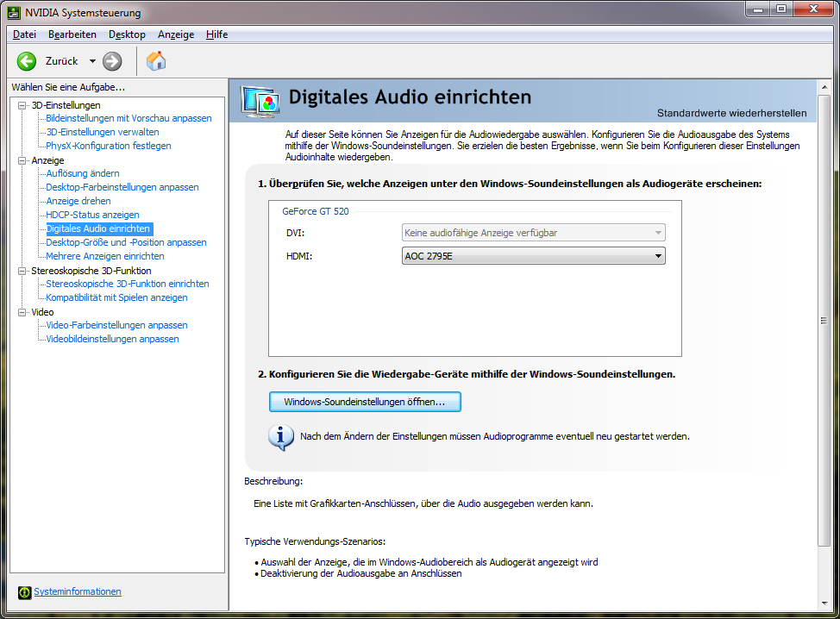Click the Beschreibung heading text
The height and width of the screenshot is (619, 840).
click(x=273, y=481)
